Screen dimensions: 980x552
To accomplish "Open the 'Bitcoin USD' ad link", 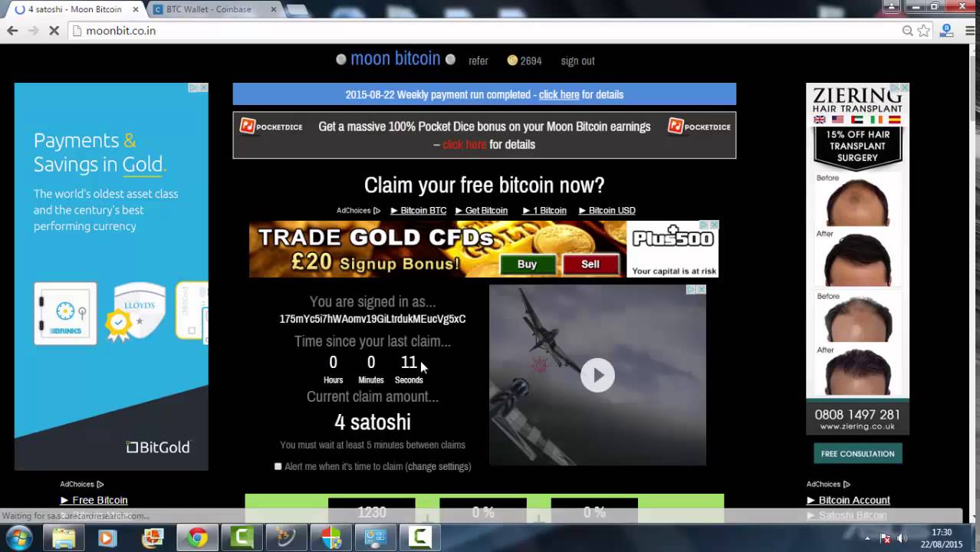I will coord(607,211).
